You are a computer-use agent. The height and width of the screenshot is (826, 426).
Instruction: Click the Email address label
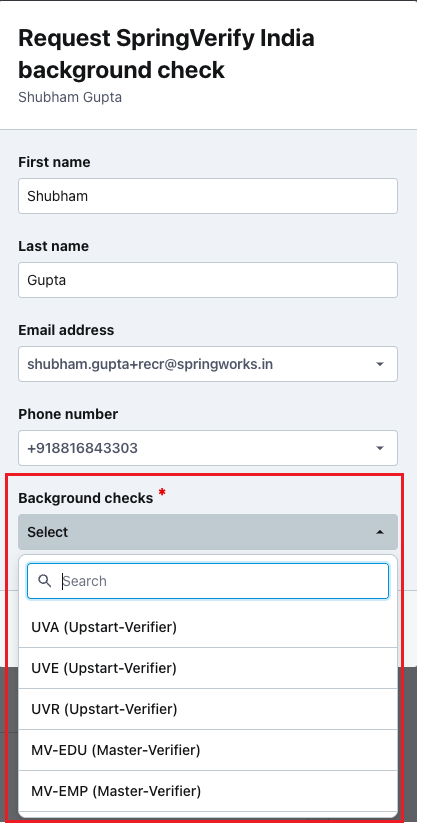point(66,330)
